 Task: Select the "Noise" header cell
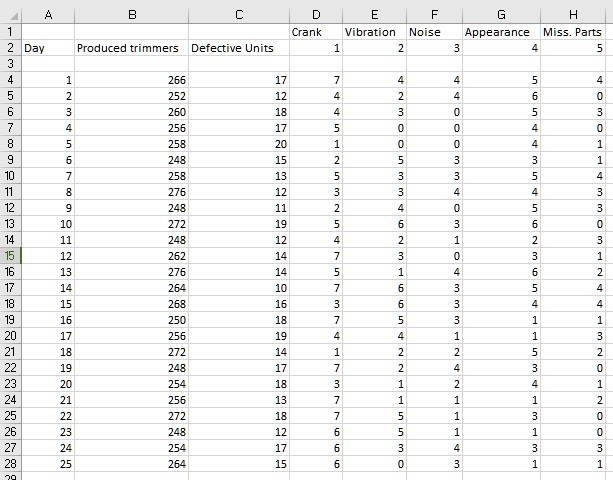[x=434, y=32]
